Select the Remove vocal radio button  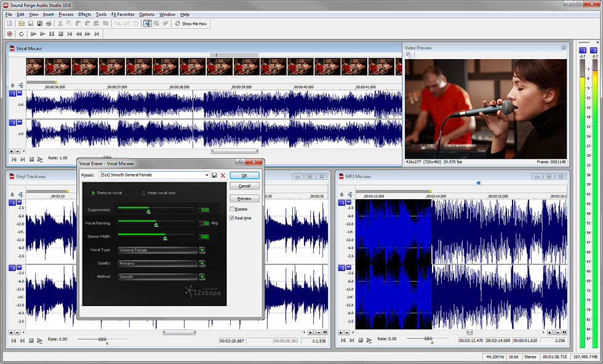click(x=93, y=193)
